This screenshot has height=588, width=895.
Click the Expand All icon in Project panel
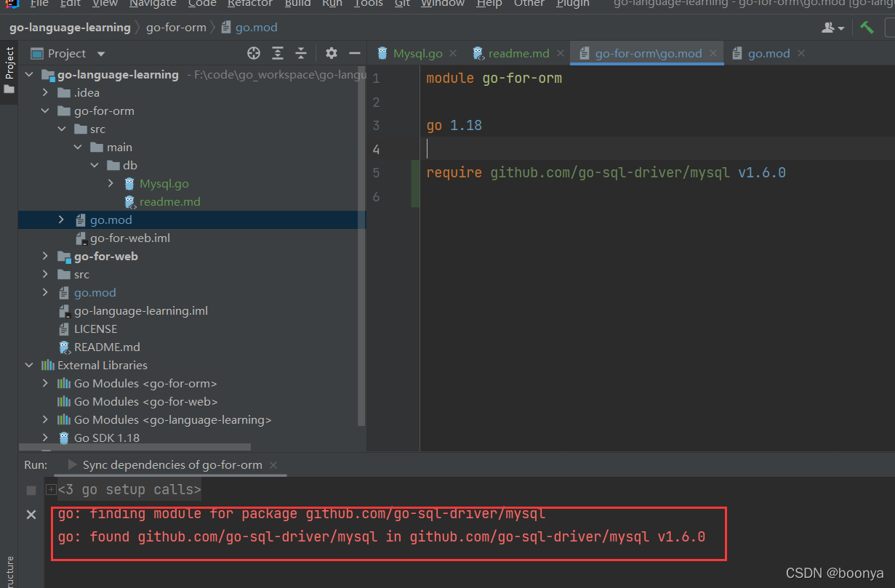tap(278, 53)
